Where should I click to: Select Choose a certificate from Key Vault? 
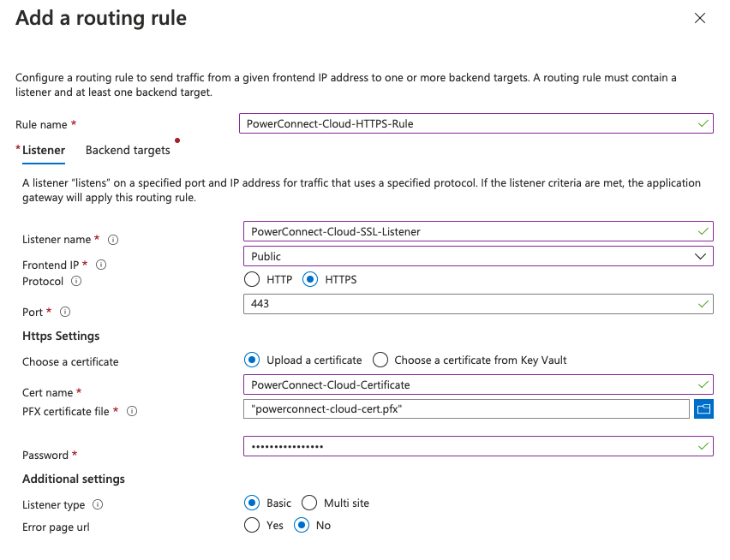coord(380,360)
